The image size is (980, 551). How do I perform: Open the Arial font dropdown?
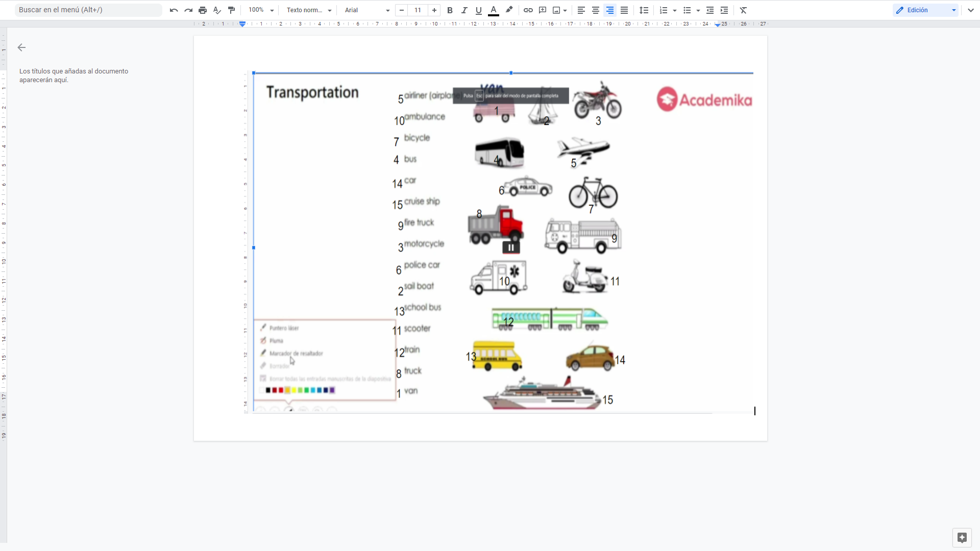(367, 10)
